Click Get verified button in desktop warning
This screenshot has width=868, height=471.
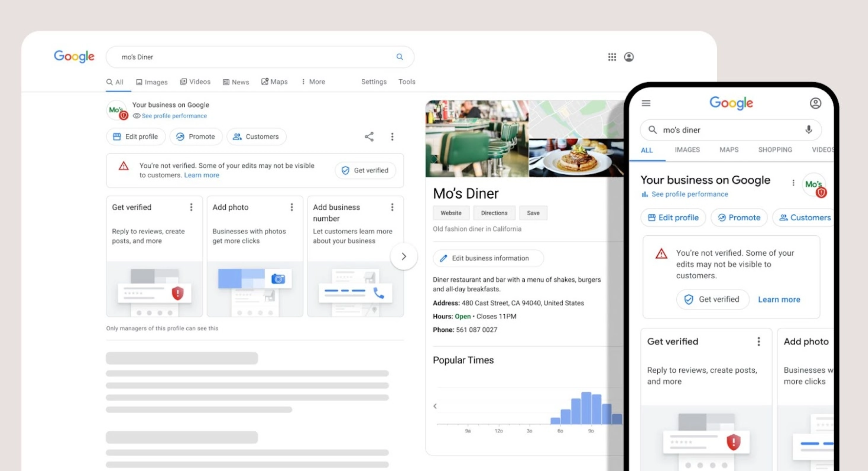coord(365,170)
